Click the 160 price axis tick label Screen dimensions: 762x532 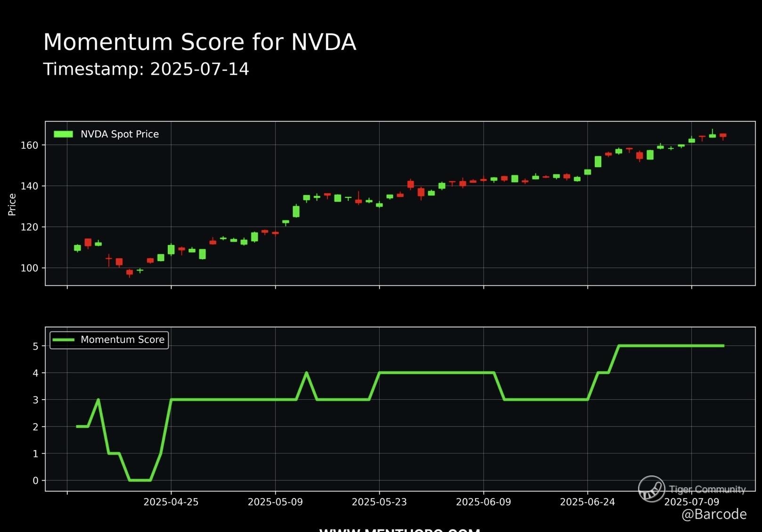[x=29, y=145]
